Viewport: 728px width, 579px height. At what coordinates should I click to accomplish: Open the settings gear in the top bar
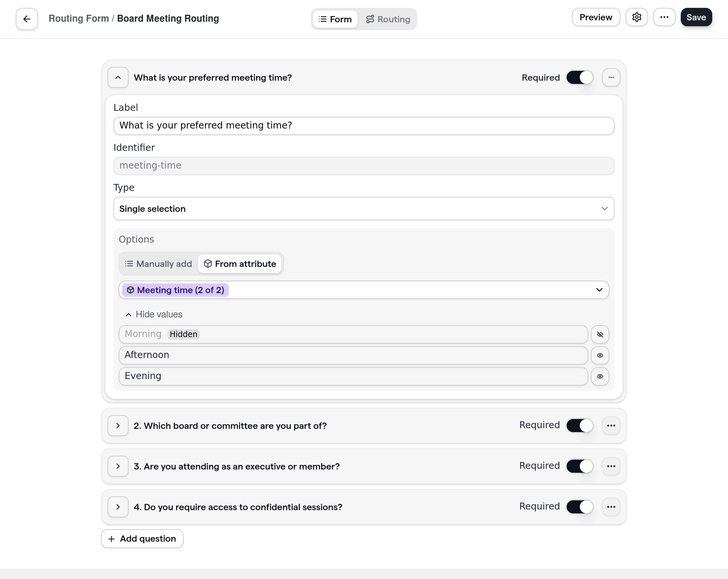[x=637, y=17]
